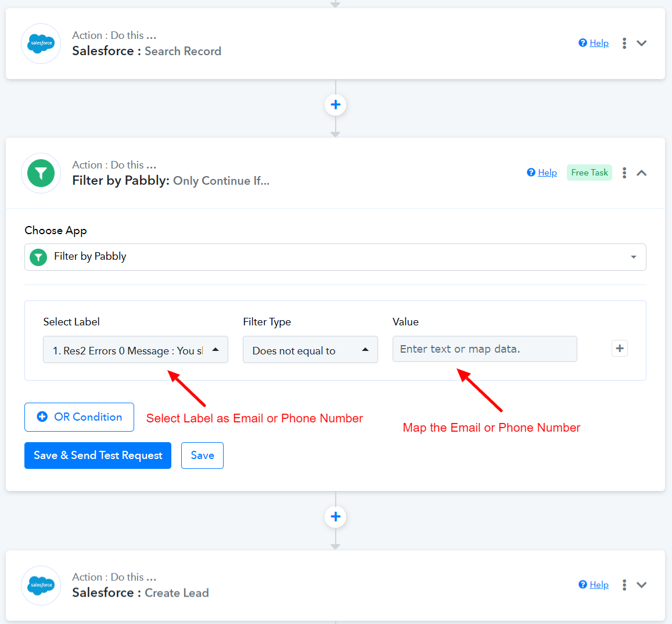Open the Select Label dropdown
This screenshot has height=624, width=672.
(x=135, y=350)
